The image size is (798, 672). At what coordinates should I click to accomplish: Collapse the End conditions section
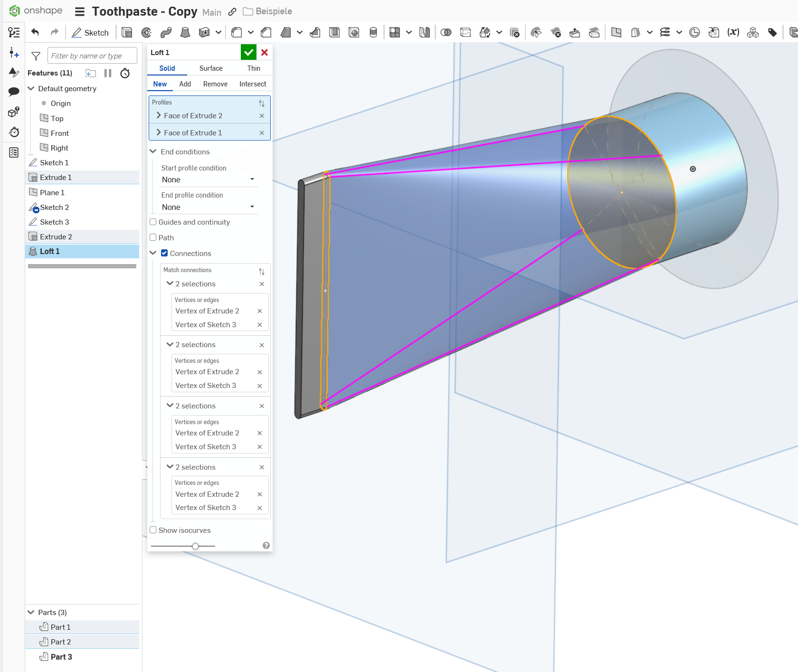[153, 151]
